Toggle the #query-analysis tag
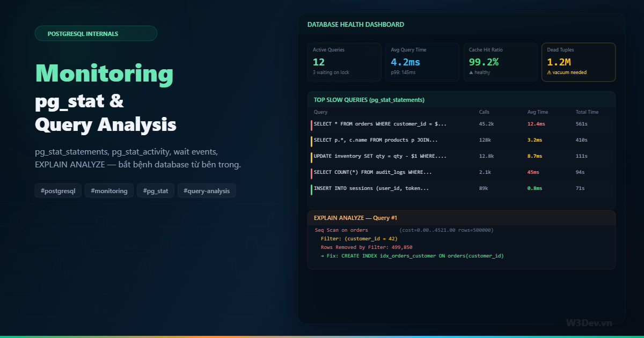The image size is (644, 338). (207, 190)
